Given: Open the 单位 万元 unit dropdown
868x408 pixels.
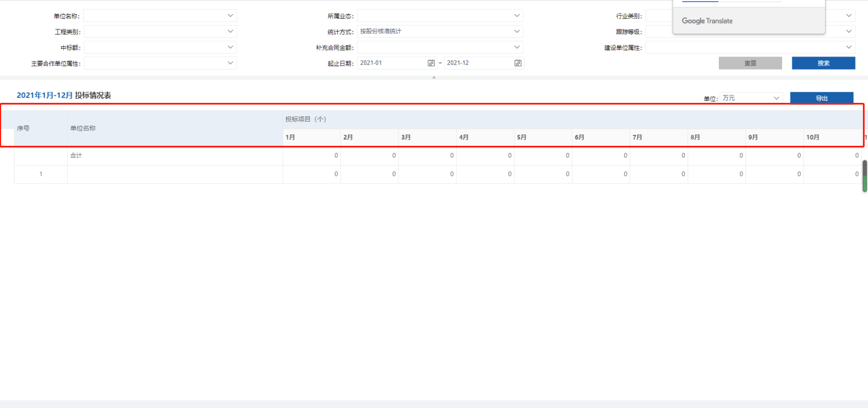Looking at the screenshot, I should pyautogui.click(x=752, y=98).
